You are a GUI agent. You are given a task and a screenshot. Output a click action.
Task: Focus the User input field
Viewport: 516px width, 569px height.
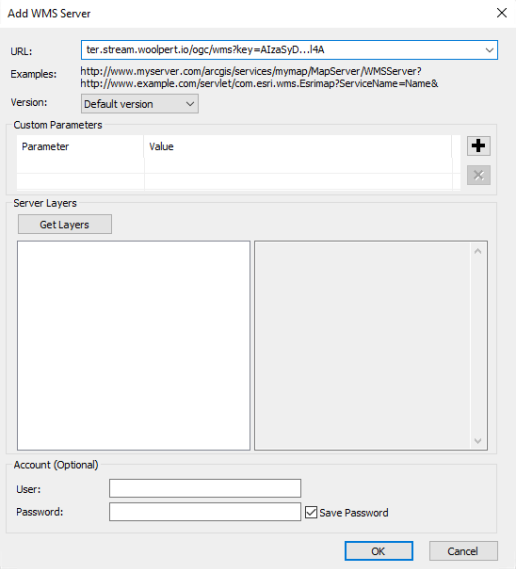[x=205, y=488]
